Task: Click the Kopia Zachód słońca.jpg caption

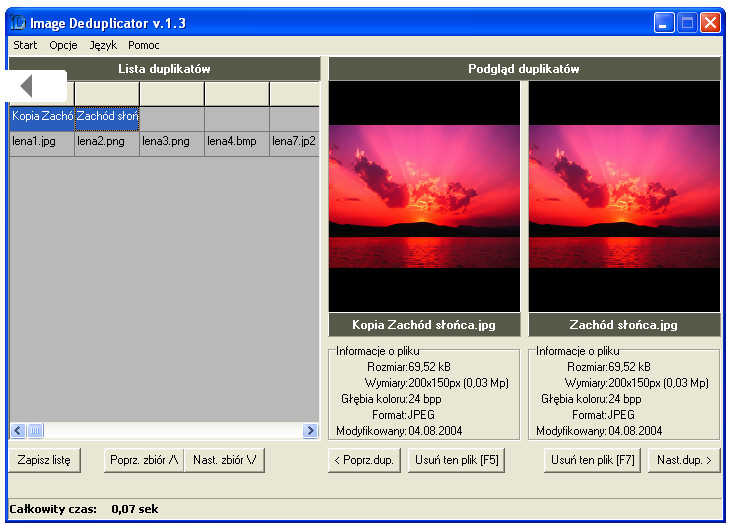Action: click(x=424, y=325)
